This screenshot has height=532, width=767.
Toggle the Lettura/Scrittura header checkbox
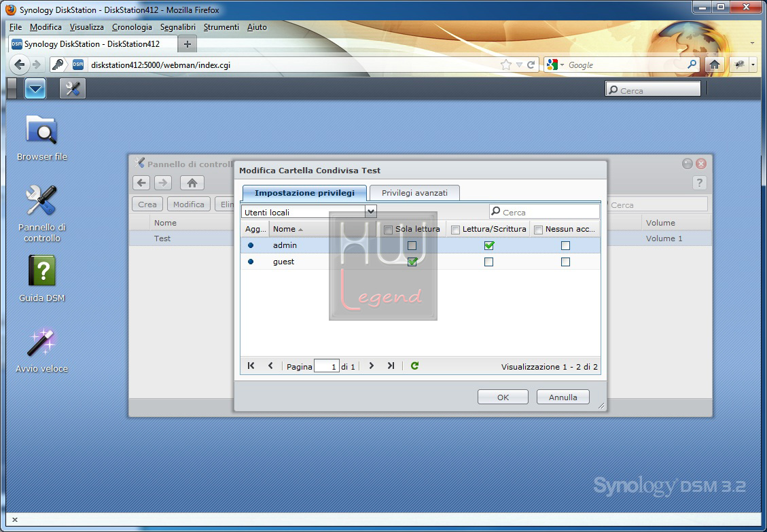(x=455, y=230)
